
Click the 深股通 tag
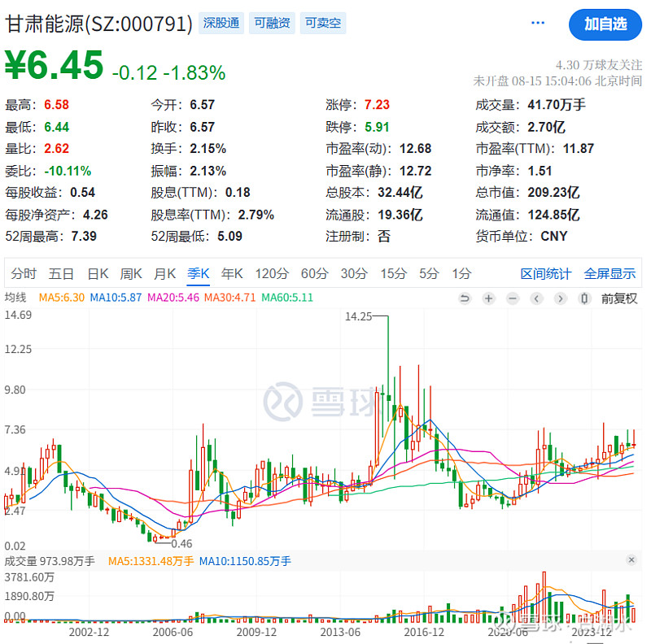point(221,23)
